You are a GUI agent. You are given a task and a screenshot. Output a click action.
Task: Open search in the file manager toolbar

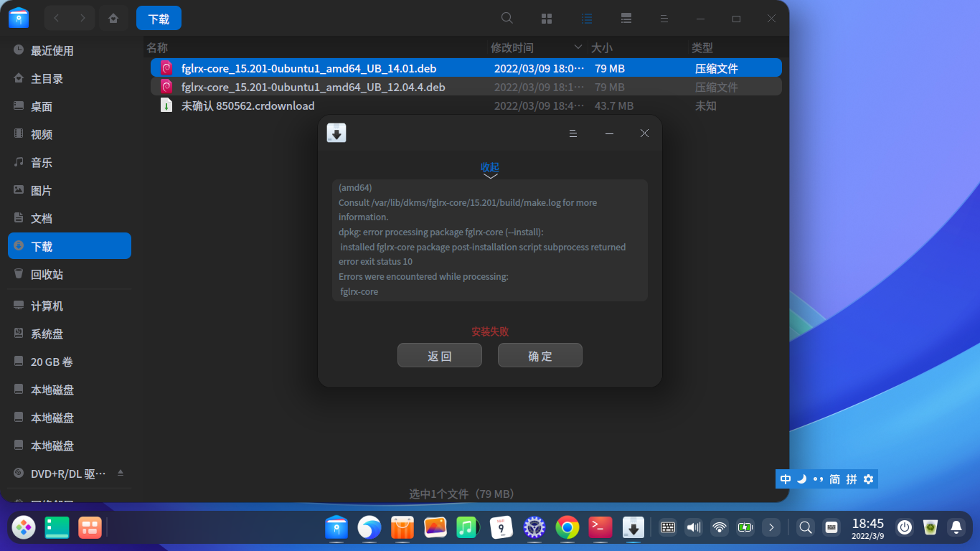click(x=507, y=18)
